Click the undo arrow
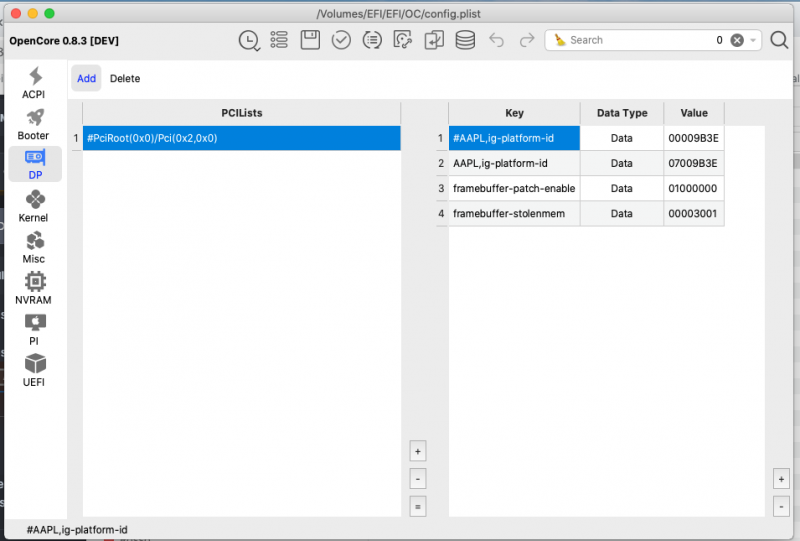The image size is (800, 541). (x=497, y=40)
